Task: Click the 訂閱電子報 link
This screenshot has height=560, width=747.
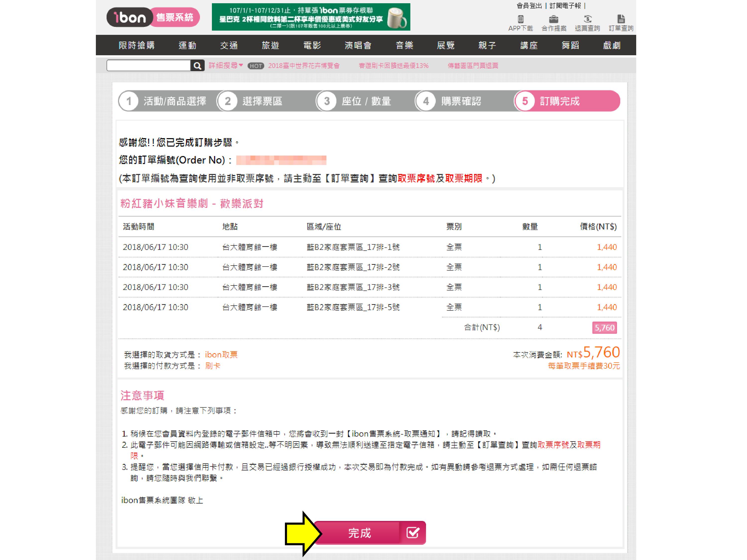Action: coord(565,6)
